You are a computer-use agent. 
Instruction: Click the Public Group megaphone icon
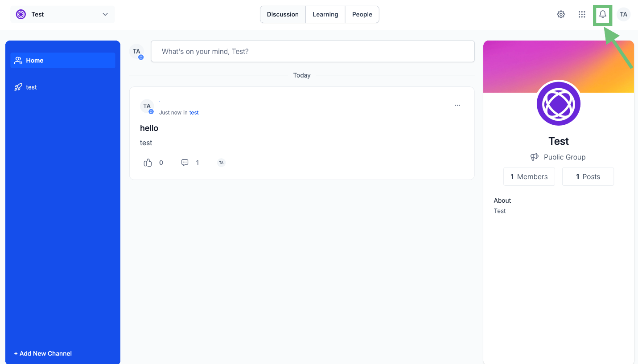pyautogui.click(x=534, y=157)
